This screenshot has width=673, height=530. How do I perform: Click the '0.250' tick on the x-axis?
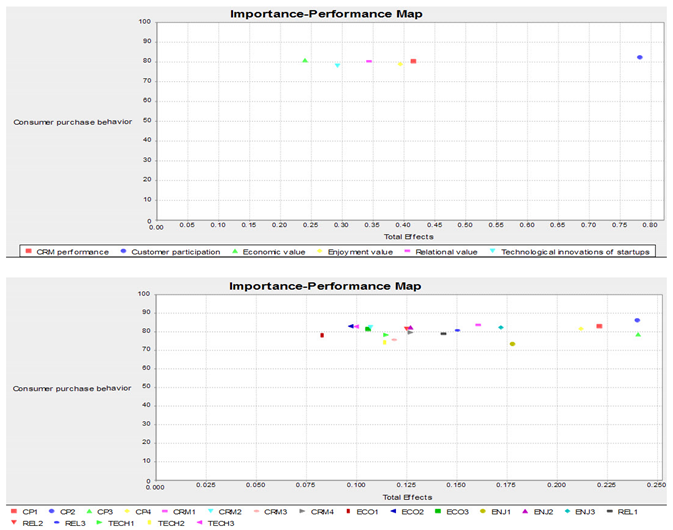pyautogui.click(x=657, y=485)
